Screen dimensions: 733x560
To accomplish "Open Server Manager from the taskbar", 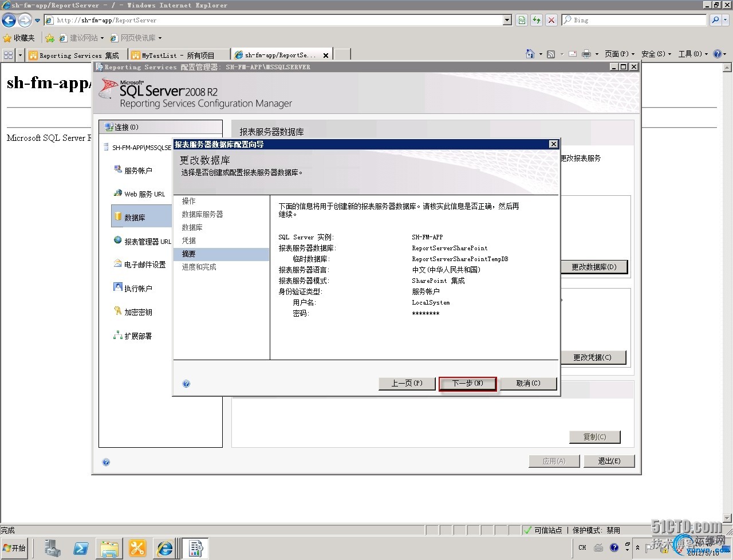I will coord(53,549).
